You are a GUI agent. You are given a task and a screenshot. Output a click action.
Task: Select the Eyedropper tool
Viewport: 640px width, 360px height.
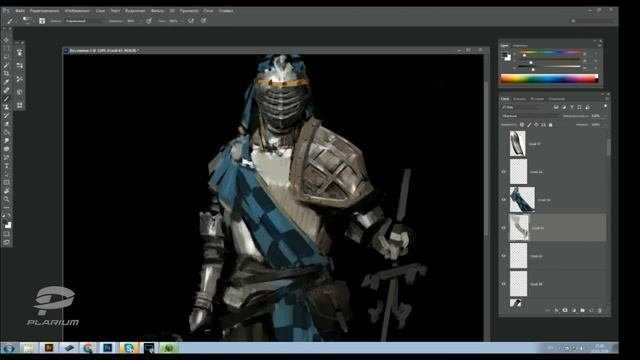point(6,82)
